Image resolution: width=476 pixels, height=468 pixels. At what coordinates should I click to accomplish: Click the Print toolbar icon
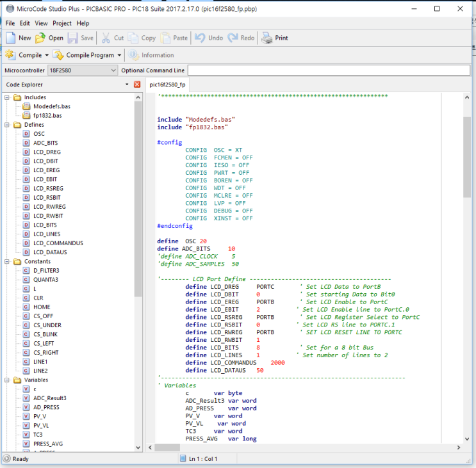coord(267,38)
